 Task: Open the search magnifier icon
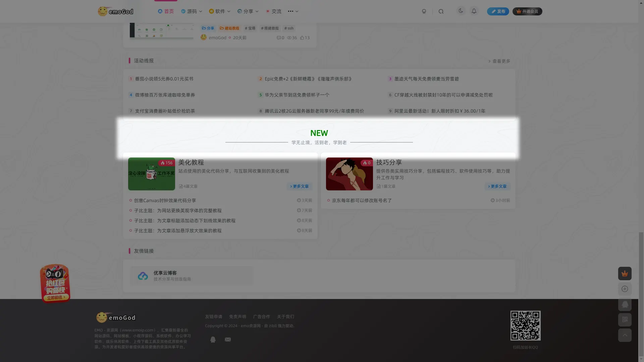[441, 11]
